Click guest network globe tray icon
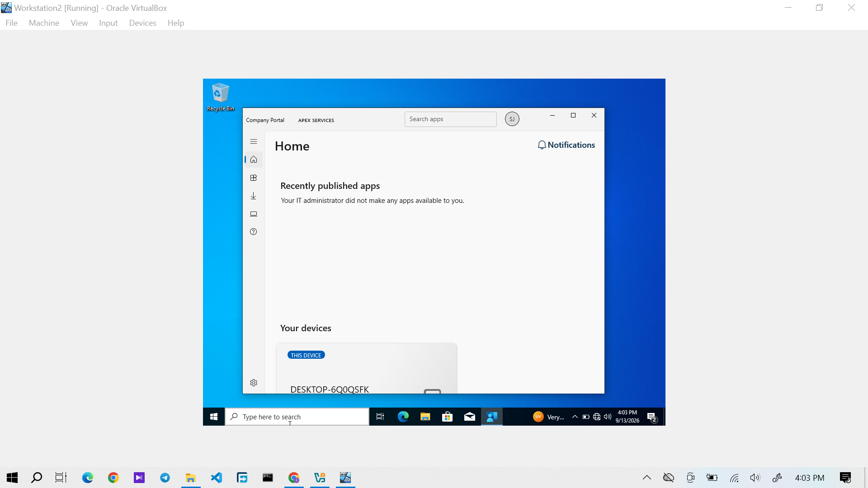The image size is (868, 488). (597, 417)
